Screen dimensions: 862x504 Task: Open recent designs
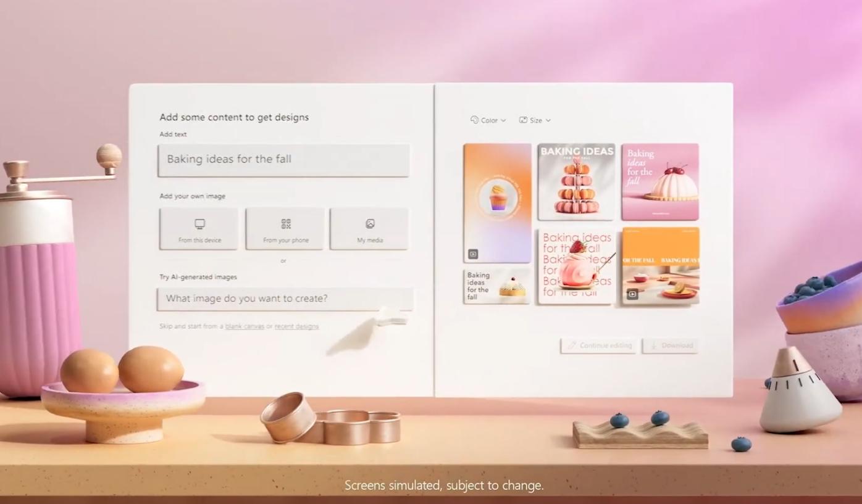[296, 326]
